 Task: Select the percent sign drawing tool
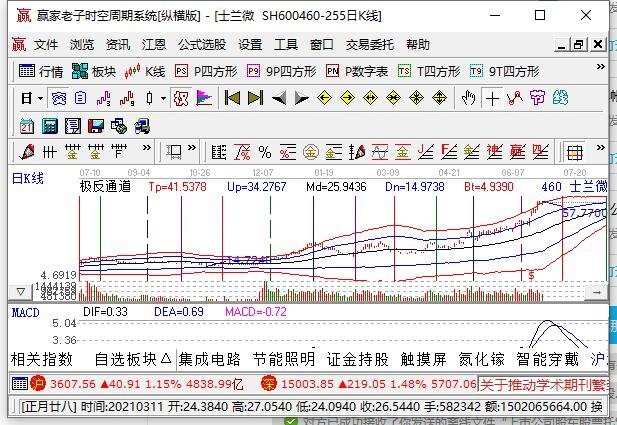pos(265,152)
